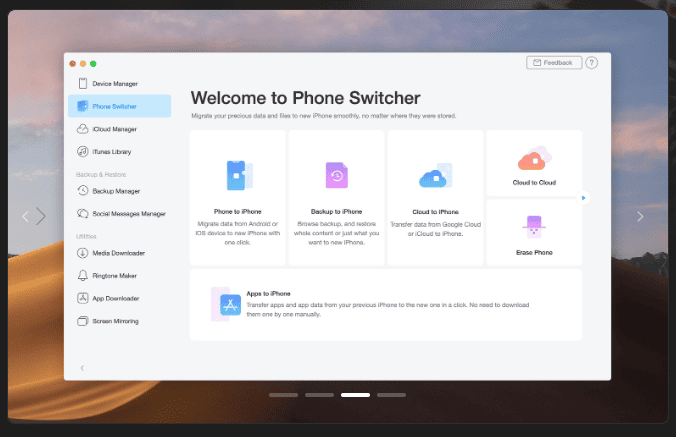This screenshot has height=437, width=676.
Task: Open App Downloader utility
Action: coord(119,298)
